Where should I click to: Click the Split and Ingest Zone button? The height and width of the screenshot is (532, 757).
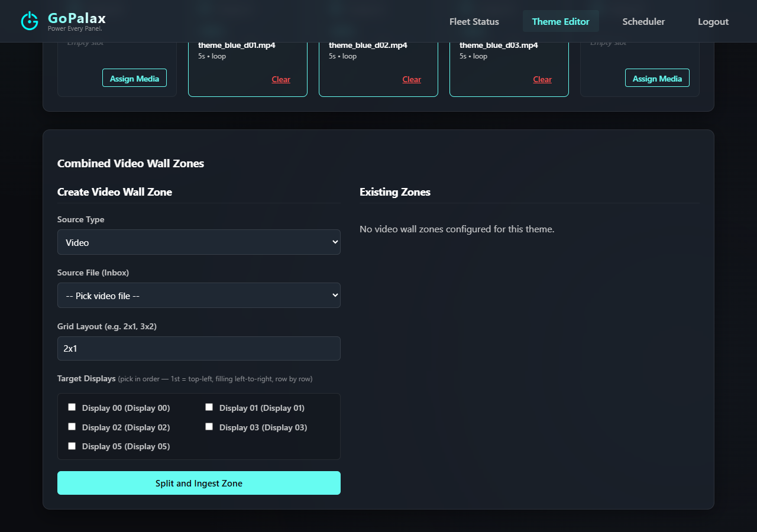(199, 483)
